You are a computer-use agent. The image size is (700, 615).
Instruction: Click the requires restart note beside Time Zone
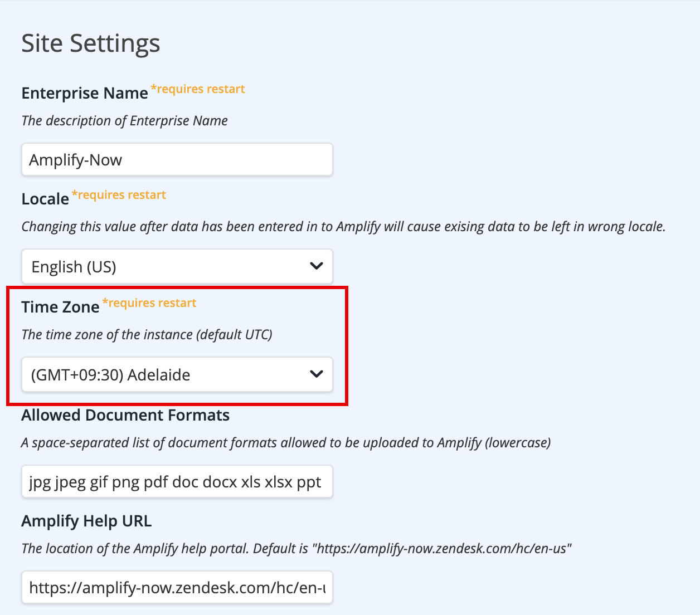click(149, 303)
